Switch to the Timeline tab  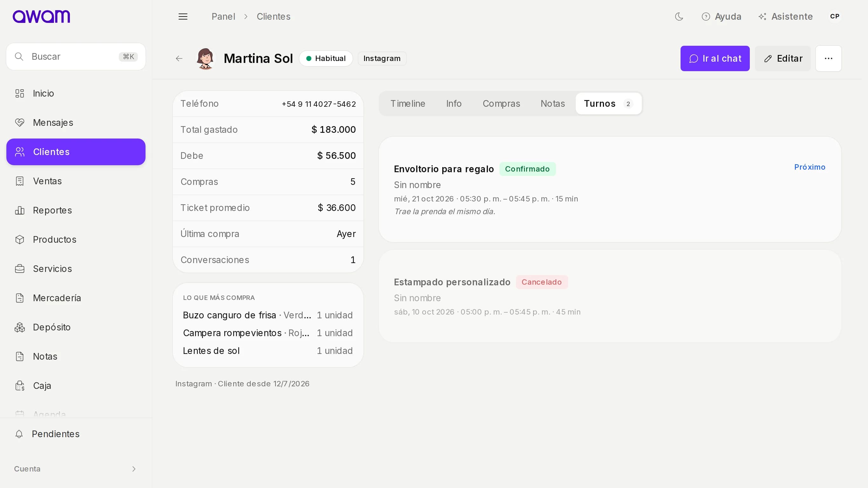pos(408,104)
